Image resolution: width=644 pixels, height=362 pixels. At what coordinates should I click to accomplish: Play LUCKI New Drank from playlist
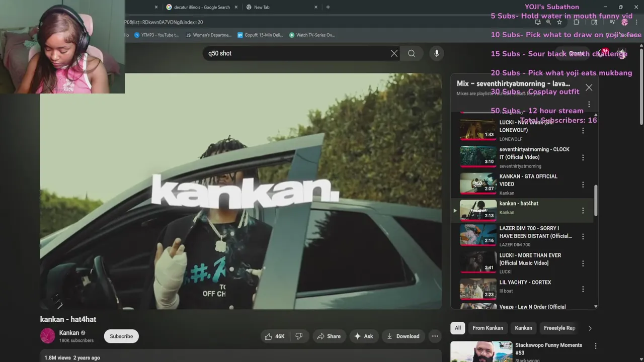pos(478,129)
